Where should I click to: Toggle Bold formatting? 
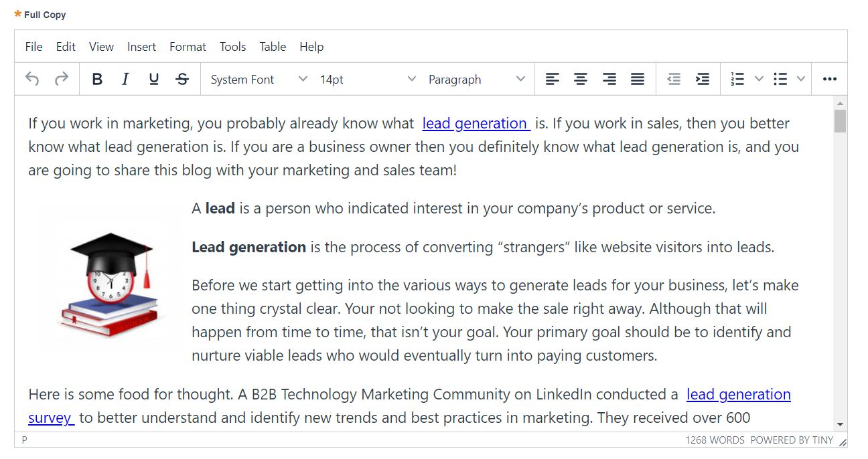pos(97,79)
